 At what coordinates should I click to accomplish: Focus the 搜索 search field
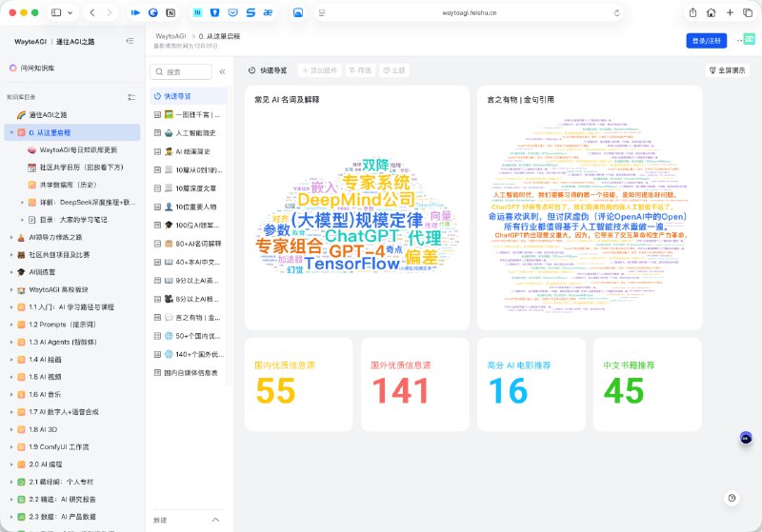(x=181, y=71)
